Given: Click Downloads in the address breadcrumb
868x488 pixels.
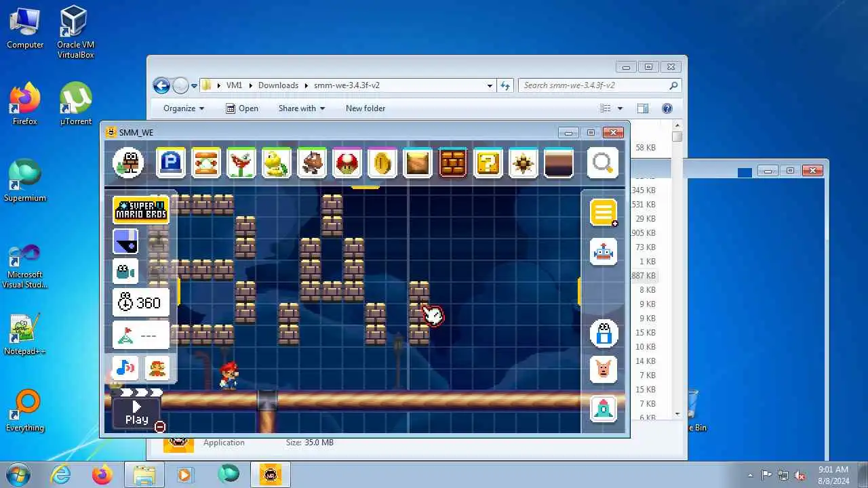Looking at the screenshot, I should (x=278, y=85).
